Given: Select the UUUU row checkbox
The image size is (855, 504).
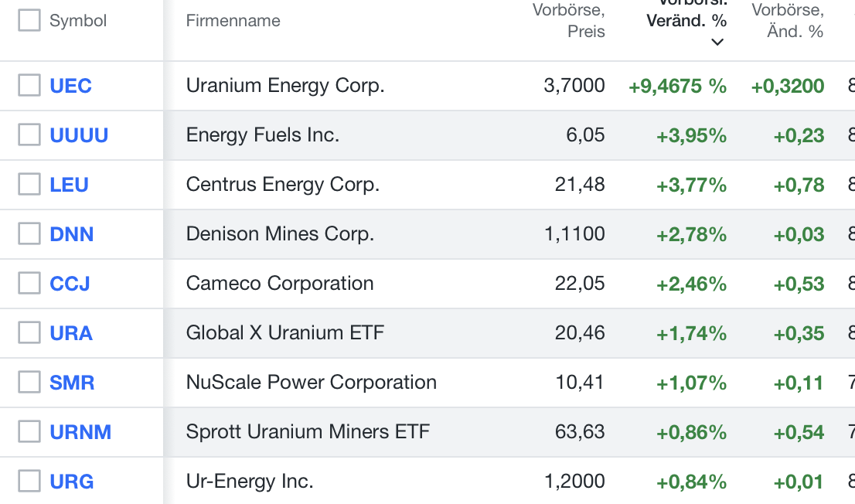Looking at the screenshot, I should point(29,135).
